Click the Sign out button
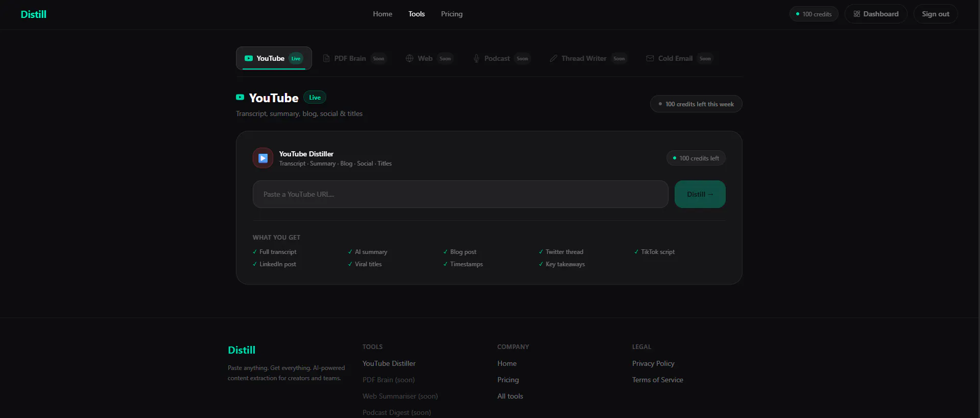 pyautogui.click(x=936, y=14)
